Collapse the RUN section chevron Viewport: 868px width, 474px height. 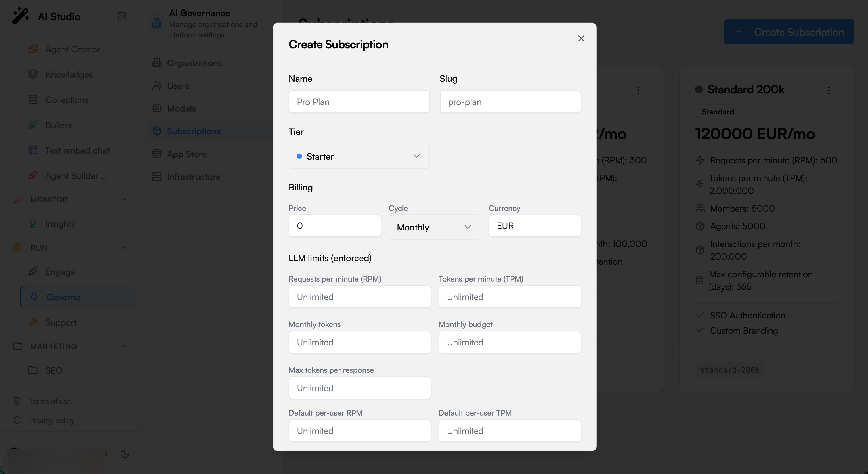coord(124,248)
